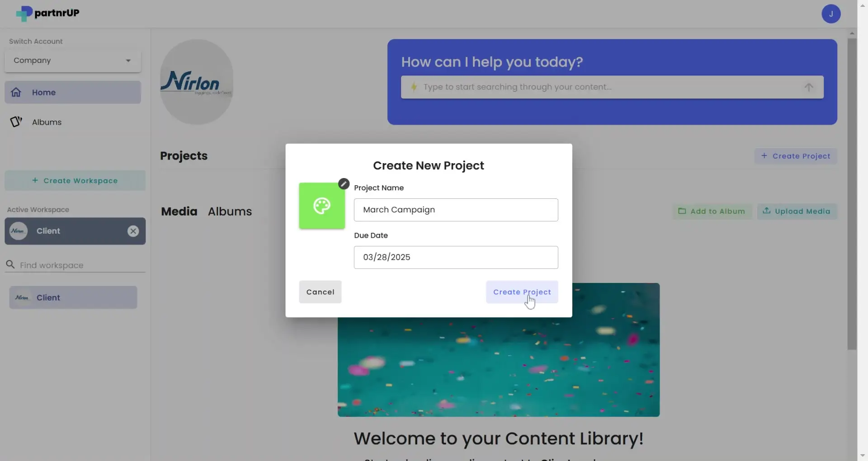Select the Client workspace below search
Image resolution: width=868 pixels, height=461 pixels.
click(72, 297)
